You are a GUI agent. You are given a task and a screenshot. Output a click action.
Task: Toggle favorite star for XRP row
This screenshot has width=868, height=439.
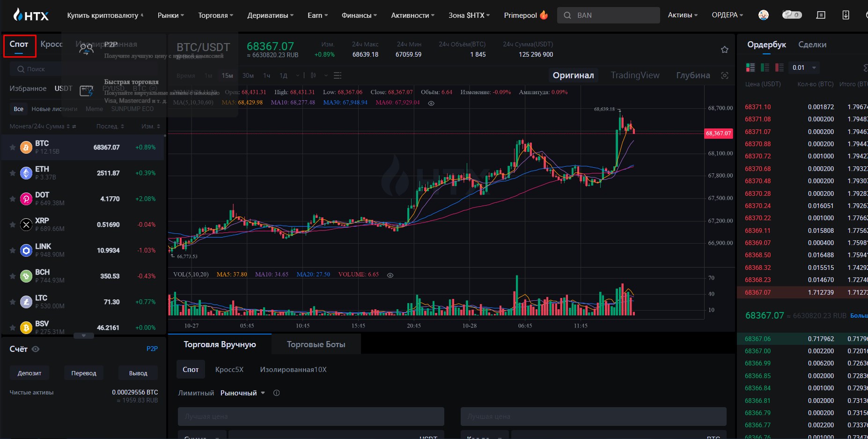pos(13,225)
